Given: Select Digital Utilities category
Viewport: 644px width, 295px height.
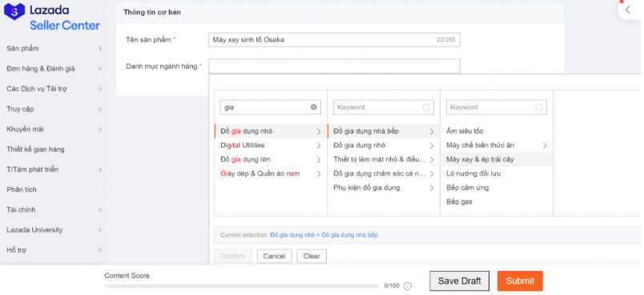Looking at the screenshot, I should point(271,145).
